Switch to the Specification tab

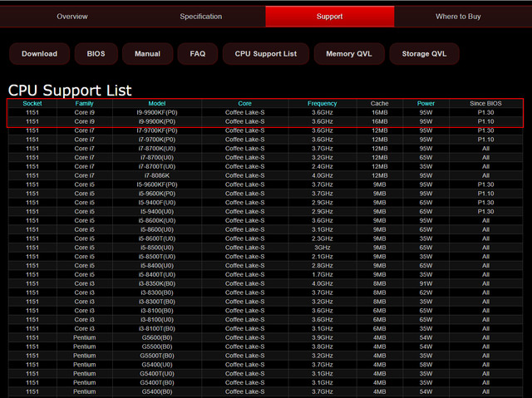click(201, 17)
